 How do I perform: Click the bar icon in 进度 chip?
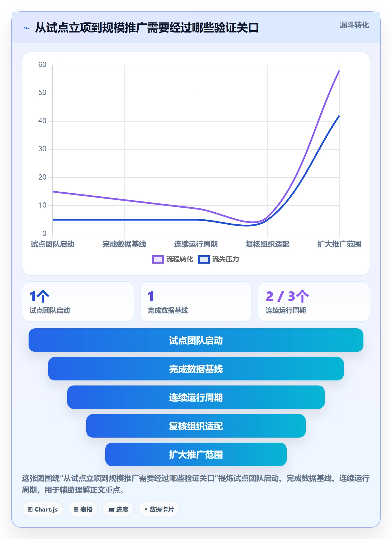click(111, 510)
